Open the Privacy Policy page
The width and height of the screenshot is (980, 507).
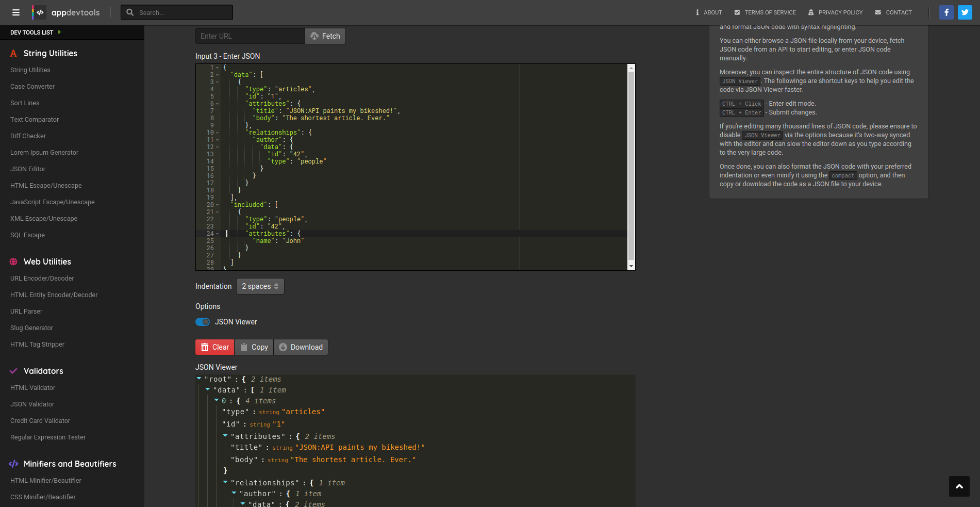tap(835, 12)
